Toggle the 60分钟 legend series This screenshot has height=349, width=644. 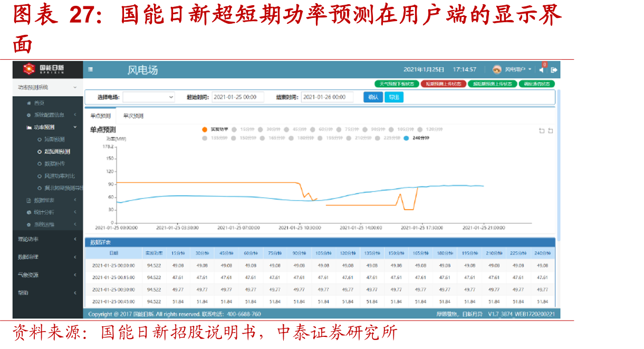click(x=322, y=129)
